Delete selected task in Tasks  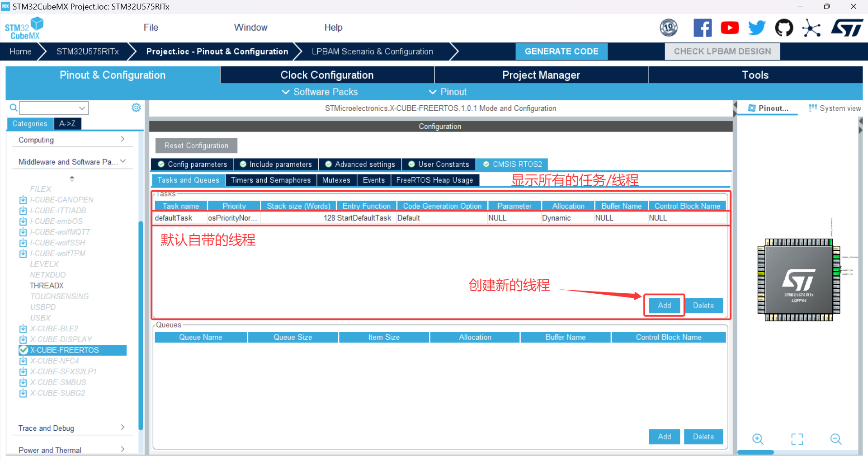[x=703, y=306]
